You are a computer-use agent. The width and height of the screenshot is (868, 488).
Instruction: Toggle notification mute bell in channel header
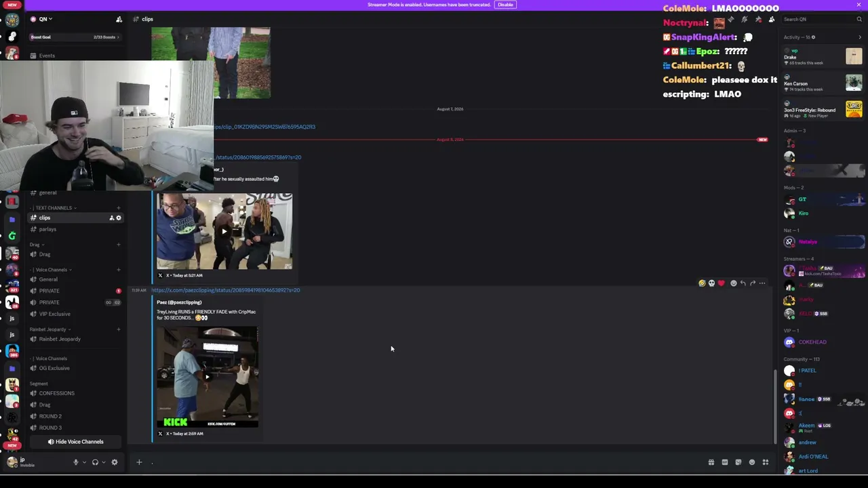click(x=745, y=20)
